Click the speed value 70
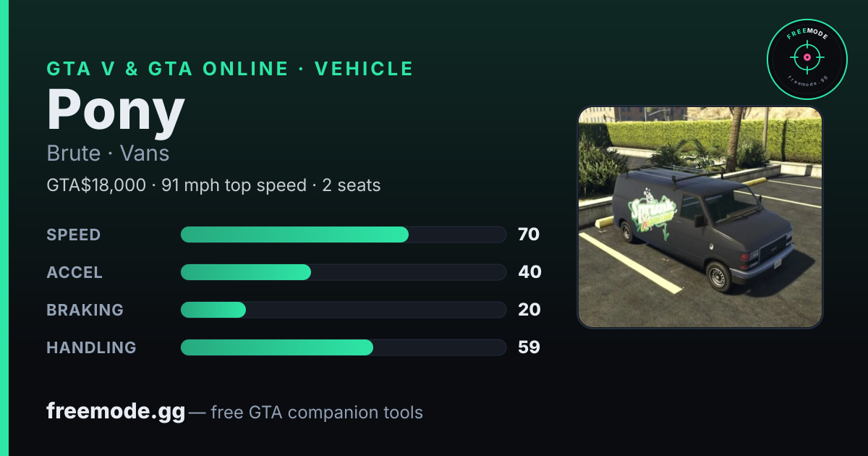The width and height of the screenshot is (868, 456). (529, 235)
